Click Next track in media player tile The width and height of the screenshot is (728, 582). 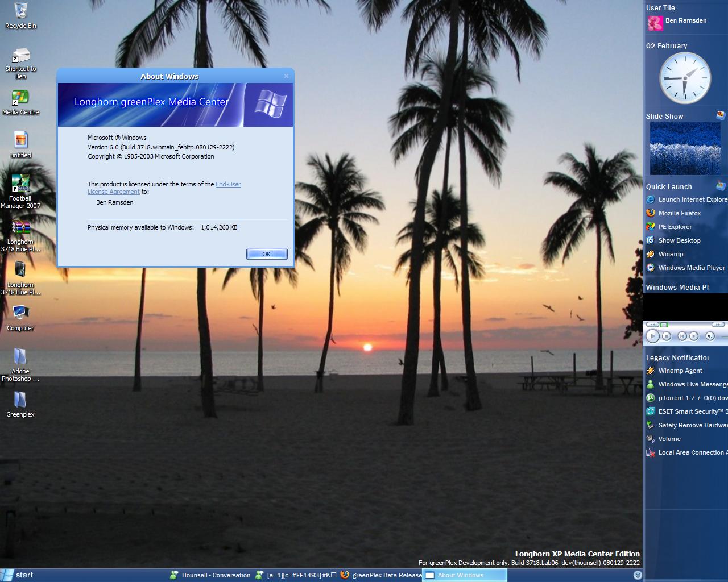coord(694,336)
